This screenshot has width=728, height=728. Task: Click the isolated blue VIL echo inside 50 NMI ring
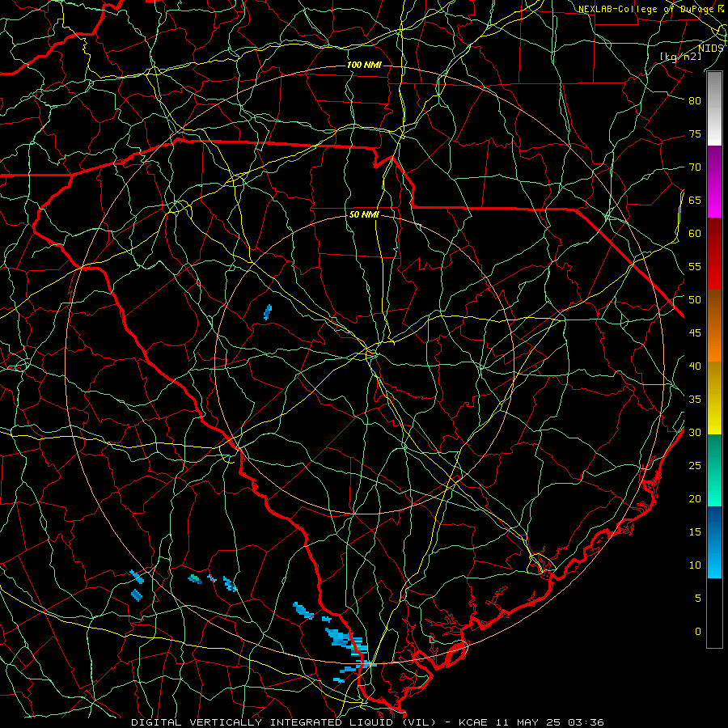click(x=268, y=312)
